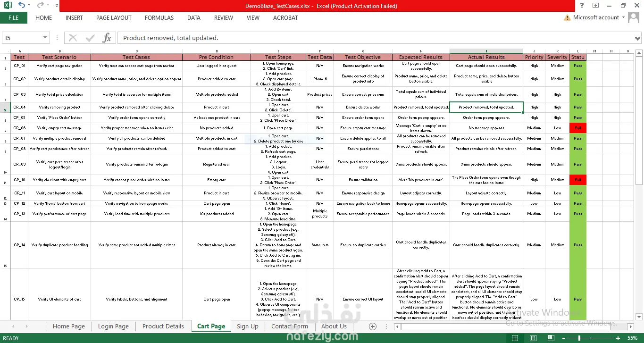The image size is (644, 343).
Task: Click the Excel application logo icon
Action: click(8, 6)
